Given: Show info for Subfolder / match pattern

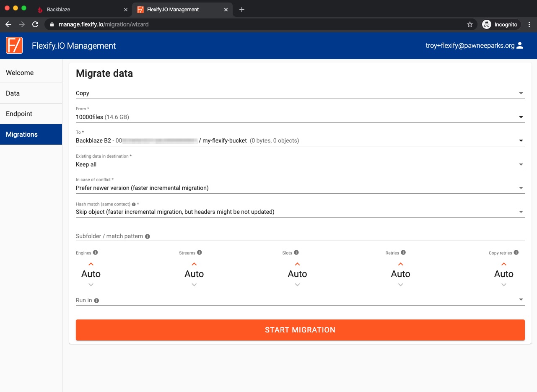Looking at the screenshot, I should click(148, 236).
